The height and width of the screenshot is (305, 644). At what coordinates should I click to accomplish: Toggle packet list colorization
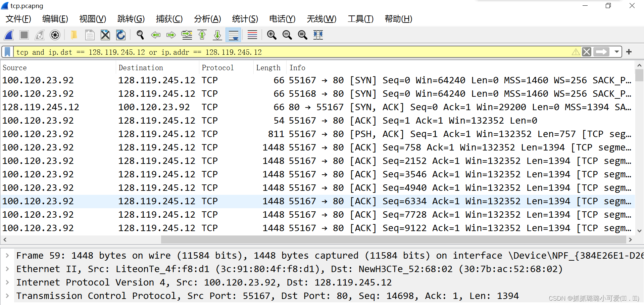(x=252, y=35)
